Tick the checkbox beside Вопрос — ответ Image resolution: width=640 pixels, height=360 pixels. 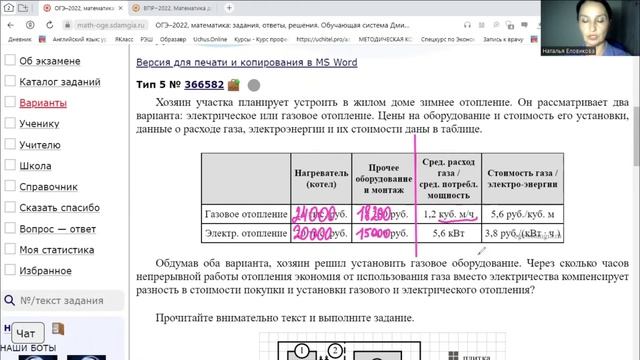(10, 228)
